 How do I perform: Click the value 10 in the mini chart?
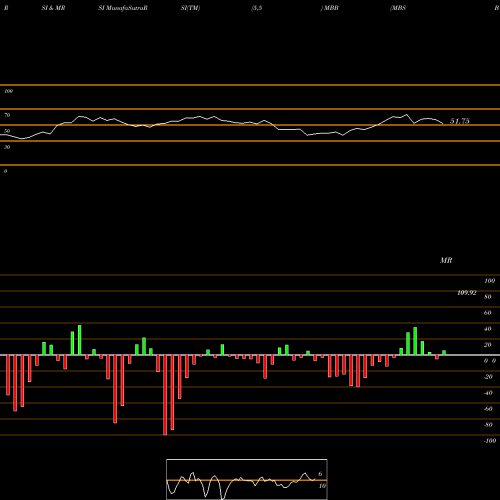point(322,486)
